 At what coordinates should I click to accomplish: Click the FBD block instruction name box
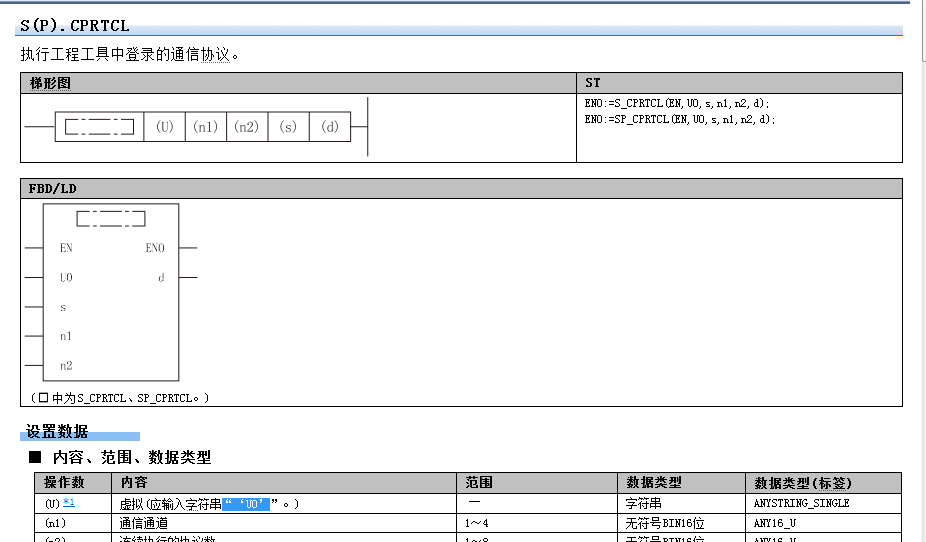tap(111, 218)
